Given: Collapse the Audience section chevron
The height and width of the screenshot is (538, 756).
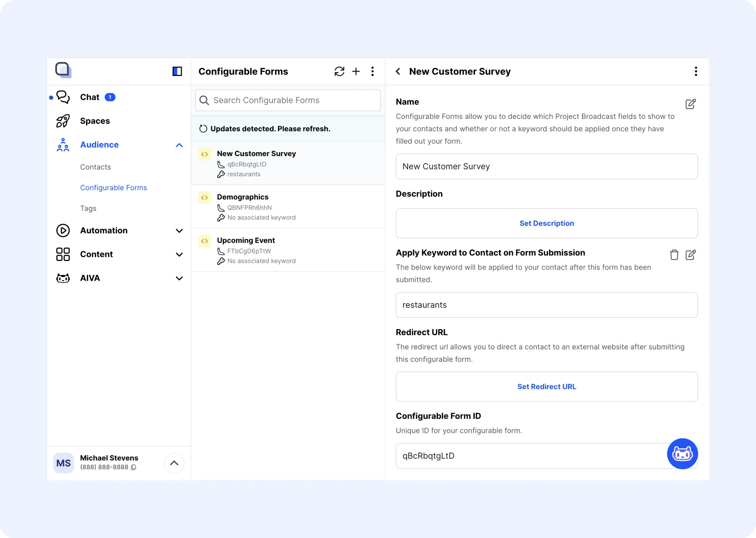Looking at the screenshot, I should [x=179, y=145].
